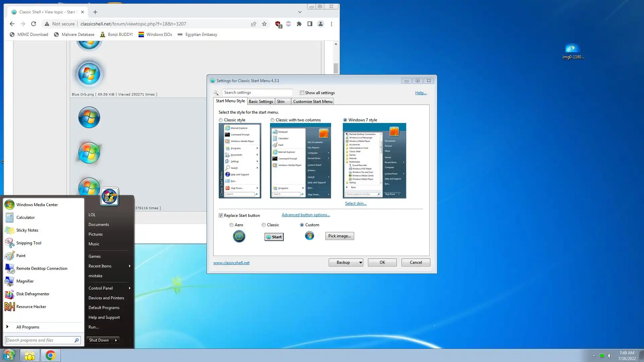This screenshot has width=644, height=362.
Task: Switch to the Skin tab
Action: tap(281, 102)
